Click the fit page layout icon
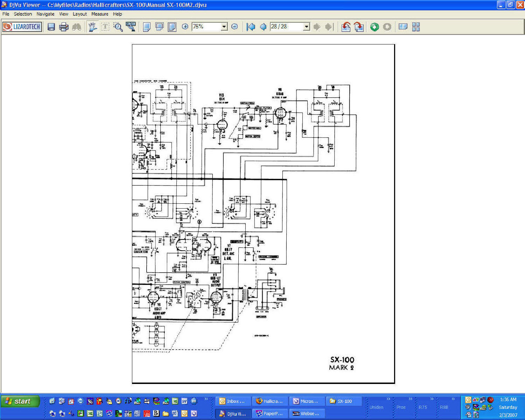This screenshot has width=525, height=420. (x=172, y=27)
